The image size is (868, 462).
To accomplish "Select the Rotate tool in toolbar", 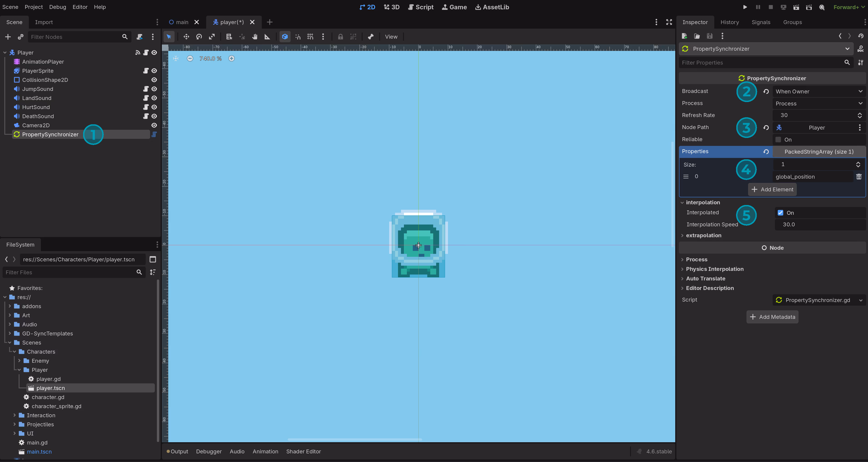I will coord(199,37).
